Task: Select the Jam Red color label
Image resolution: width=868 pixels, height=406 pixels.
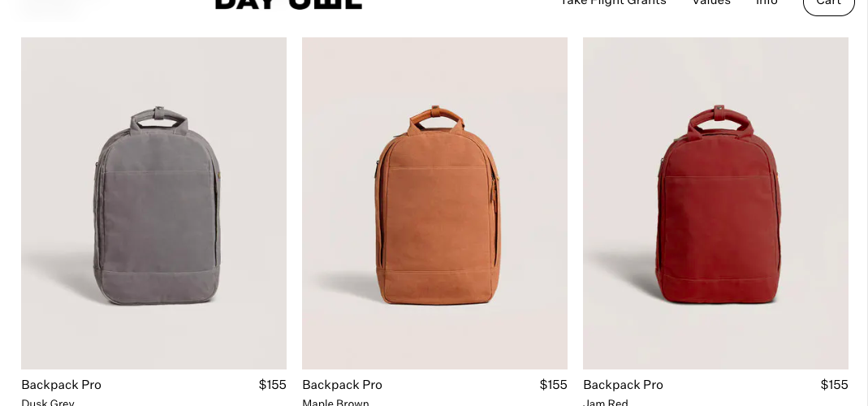Action: [x=606, y=402]
